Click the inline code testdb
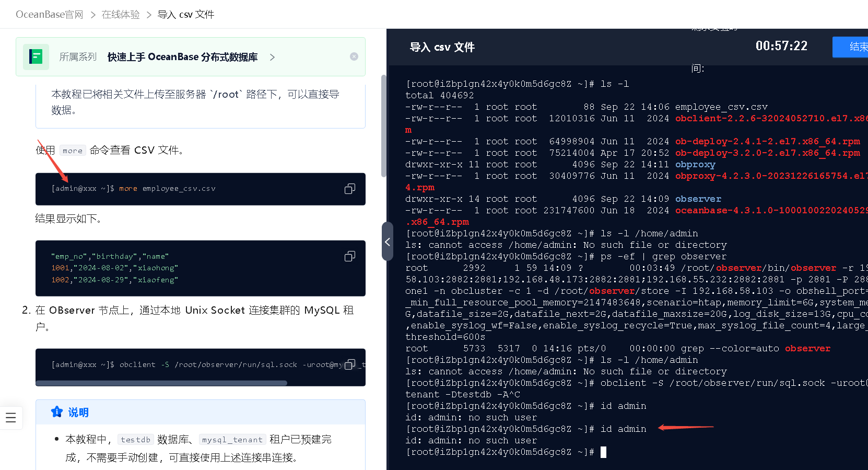This screenshot has height=470, width=868. (x=135, y=440)
